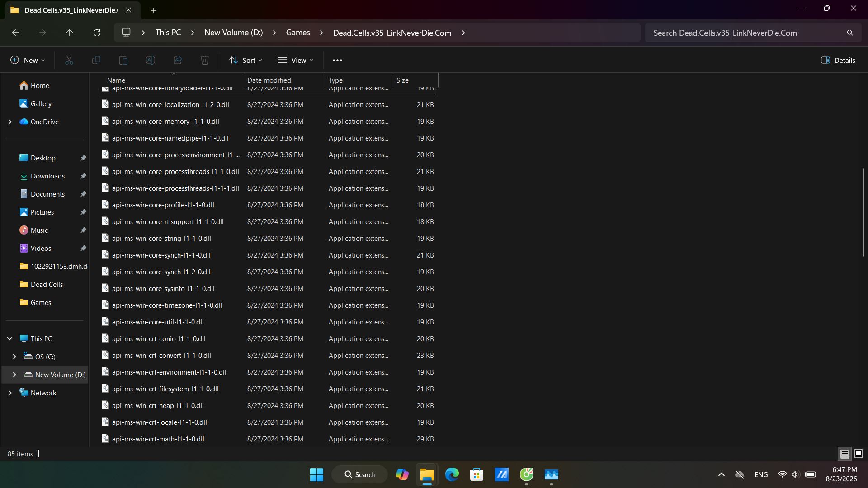This screenshot has height=488, width=868.
Task: Sort files by the Size column
Action: [415, 80]
